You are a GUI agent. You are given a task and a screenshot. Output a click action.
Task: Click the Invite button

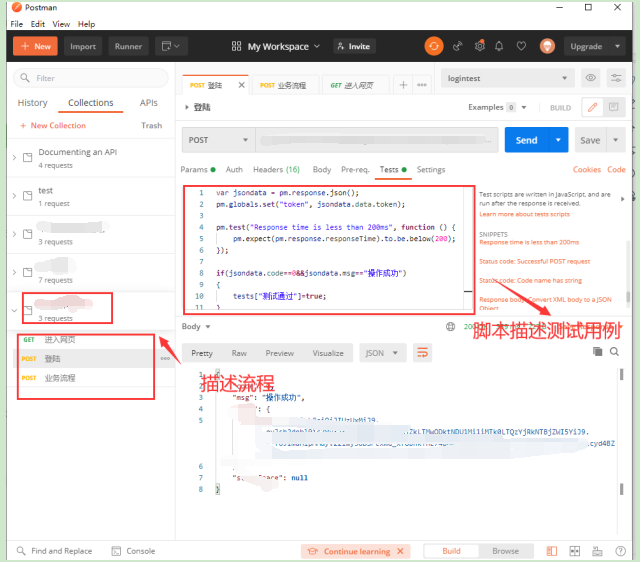coord(354,46)
